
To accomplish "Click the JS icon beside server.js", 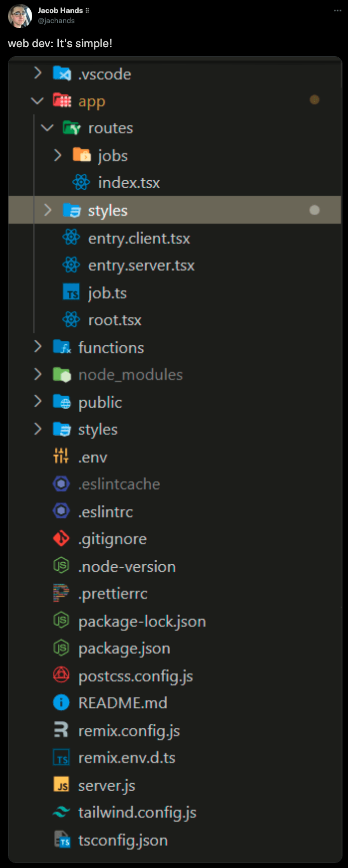I will click(61, 785).
